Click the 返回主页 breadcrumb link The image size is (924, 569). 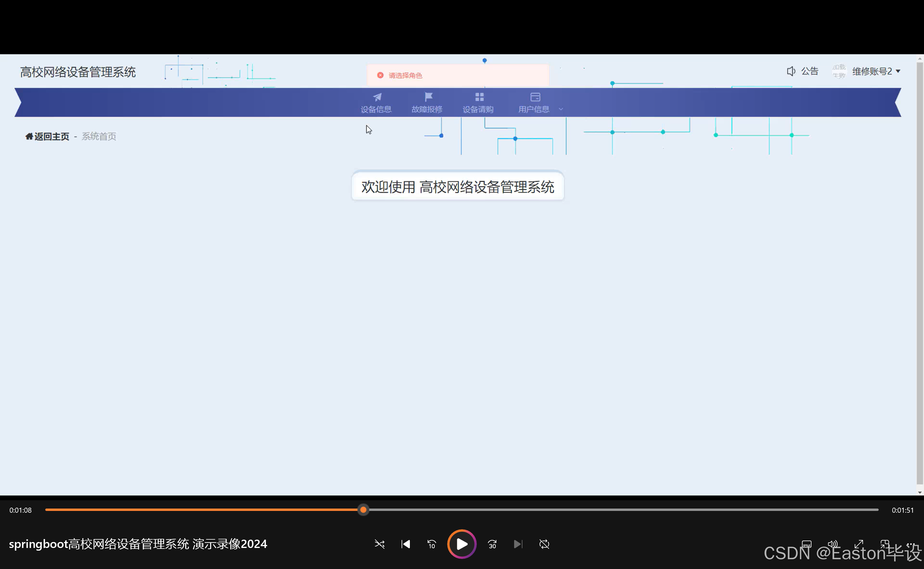[x=52, y=136]
